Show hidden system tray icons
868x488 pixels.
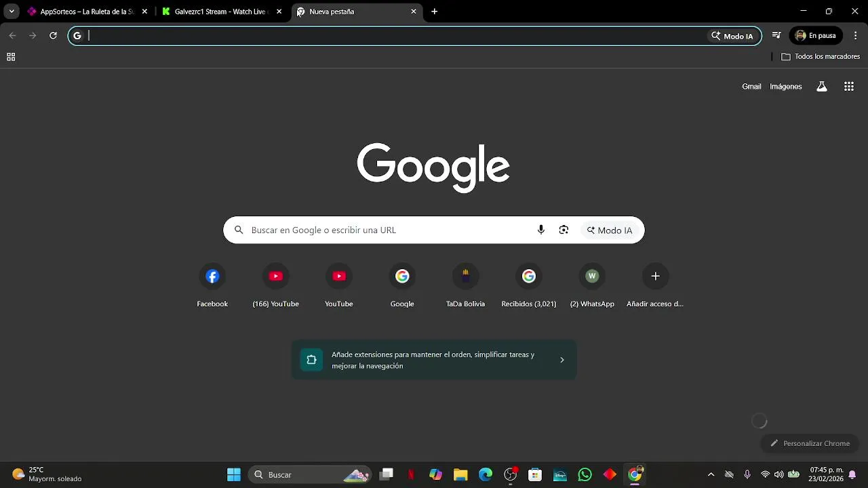(x=711, y=475)
